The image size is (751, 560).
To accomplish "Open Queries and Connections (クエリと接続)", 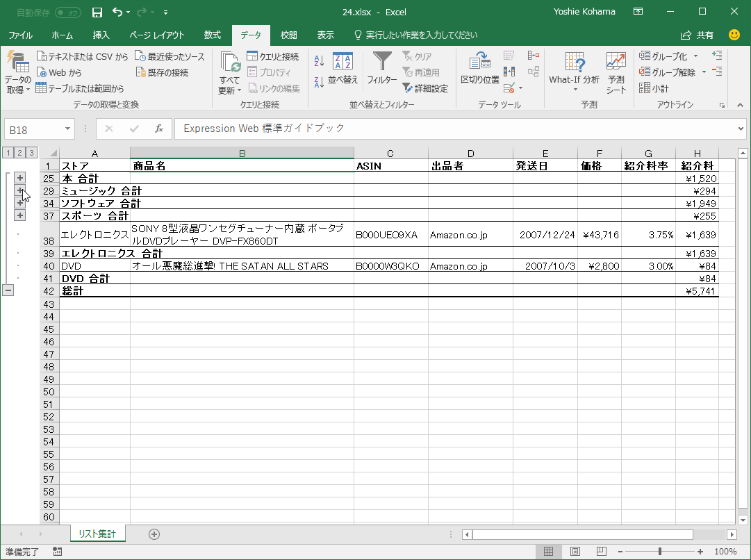I will pos(273,56).
